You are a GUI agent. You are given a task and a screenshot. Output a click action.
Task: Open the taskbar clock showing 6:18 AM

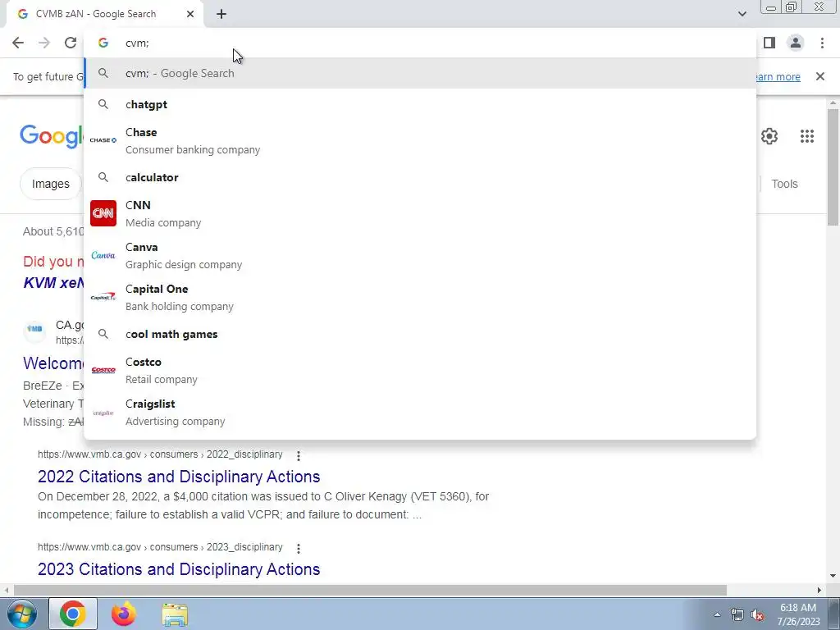pyautogui.click(x=798, y=614)
